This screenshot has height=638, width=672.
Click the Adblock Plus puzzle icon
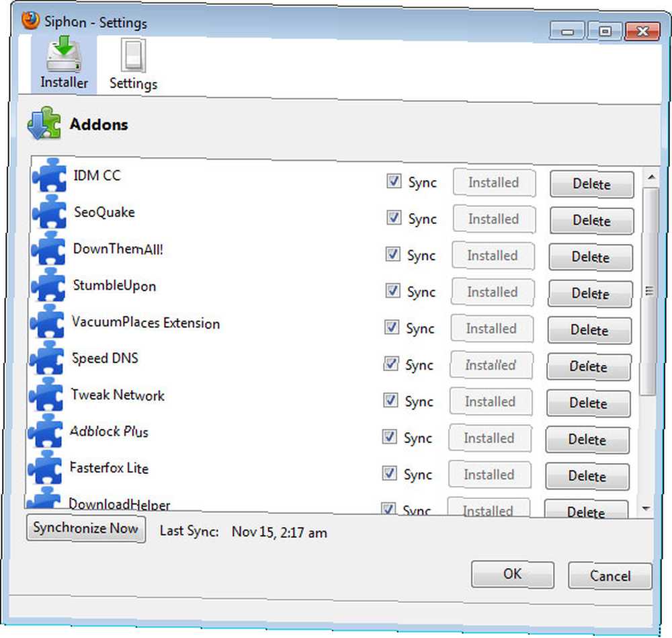click(46, 430)
